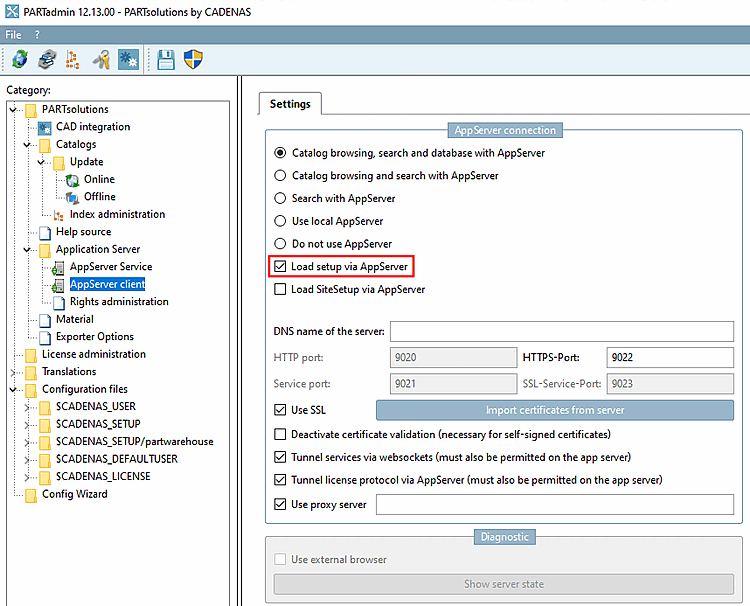The image size is (750, 606).
Task: Click the Offline update icon in tree
Action: [72, 197]
